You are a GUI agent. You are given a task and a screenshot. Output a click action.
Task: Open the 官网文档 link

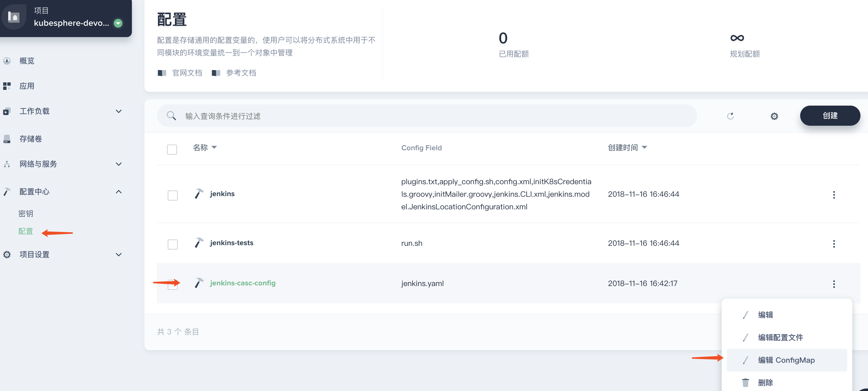(x=187, y=73)
